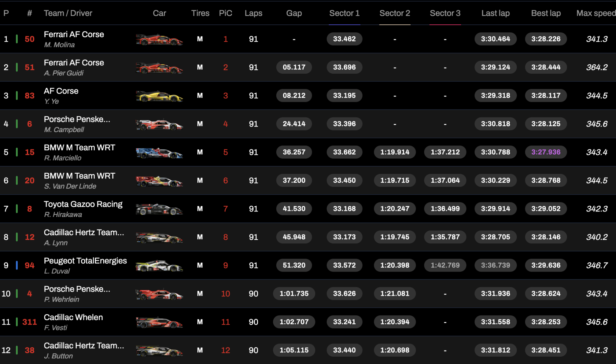The image size is (616, 364).
Task: Click Michelin tire icon for Ferrari #51
Action: coord(200,67)
